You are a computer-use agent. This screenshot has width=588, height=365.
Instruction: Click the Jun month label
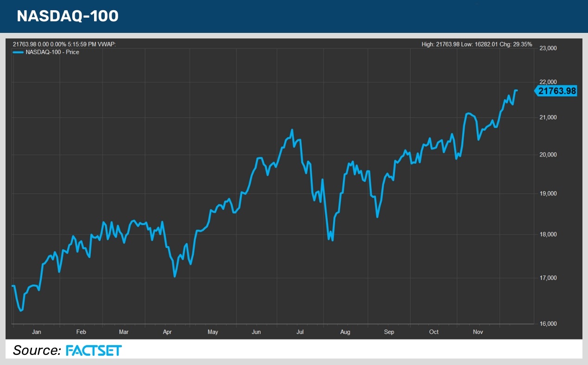[x=256, y=332]
